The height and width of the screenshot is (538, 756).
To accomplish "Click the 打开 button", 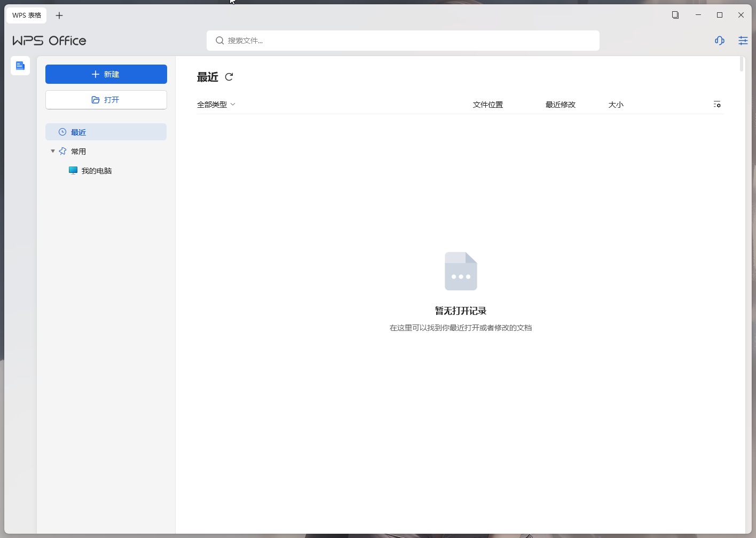I will click(106, 100).
